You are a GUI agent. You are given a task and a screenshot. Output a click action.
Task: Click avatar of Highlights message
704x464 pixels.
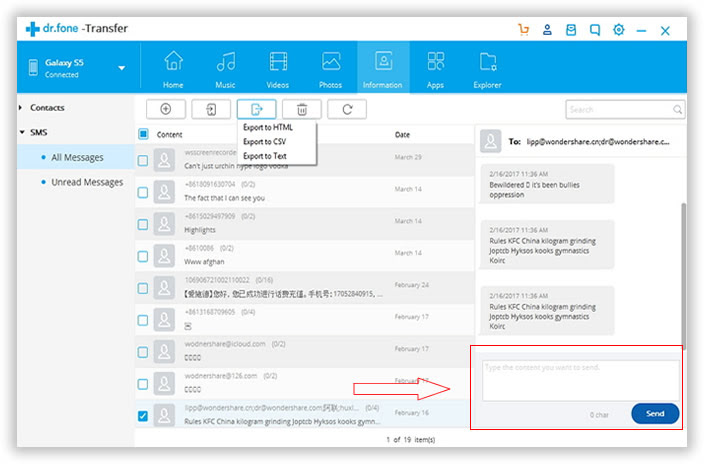164,224
